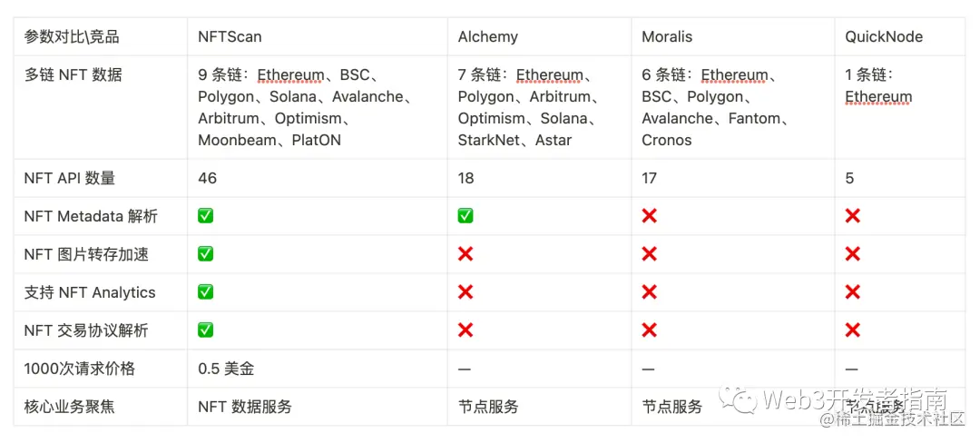
Task: Click NFTScan's green check for NFT Metadata 解析
Action: pos(206,216)
